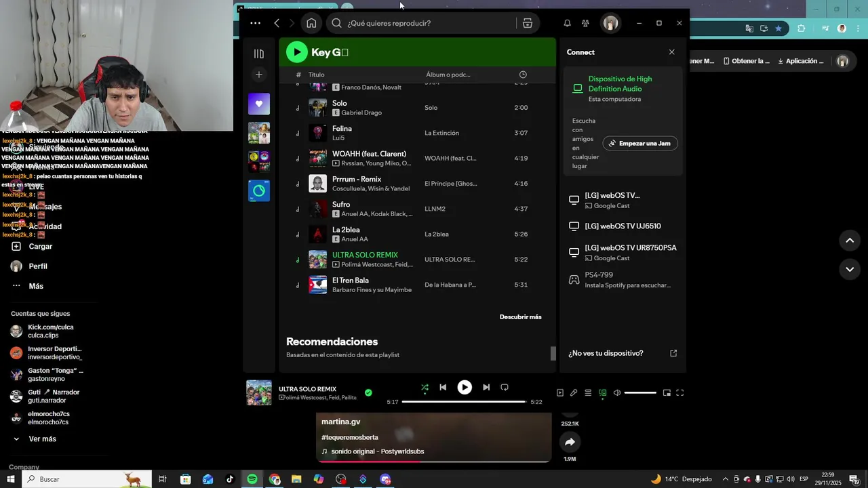Toggle shuffle in player bar
Image resolution: width=868 pixels, height=488 pixels.
[425, 388]
